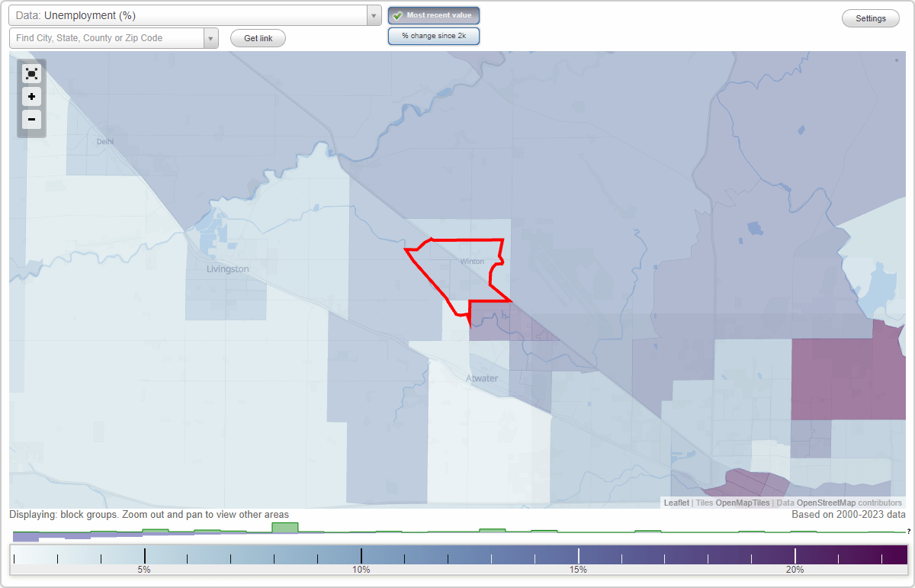Click the Winton label in red outline
The height and width of the screenshot is (588, 915).
pyautogui.click(x=472, y=262)
